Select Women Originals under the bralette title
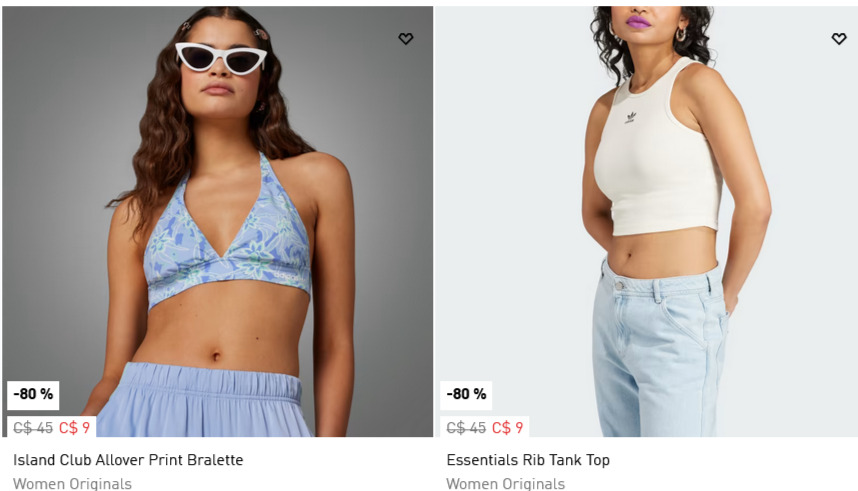Viewport: 858px width, 491px height. (x=72, y=484)
